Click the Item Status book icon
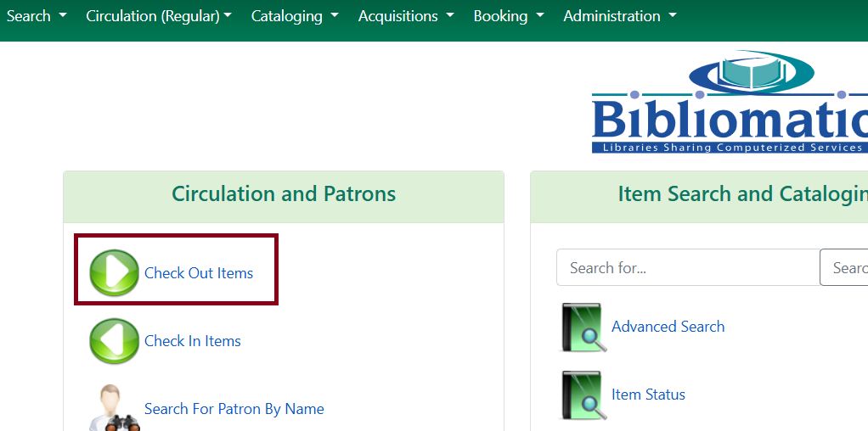Screen dimensions: 868x431 [x=583, y=395]
